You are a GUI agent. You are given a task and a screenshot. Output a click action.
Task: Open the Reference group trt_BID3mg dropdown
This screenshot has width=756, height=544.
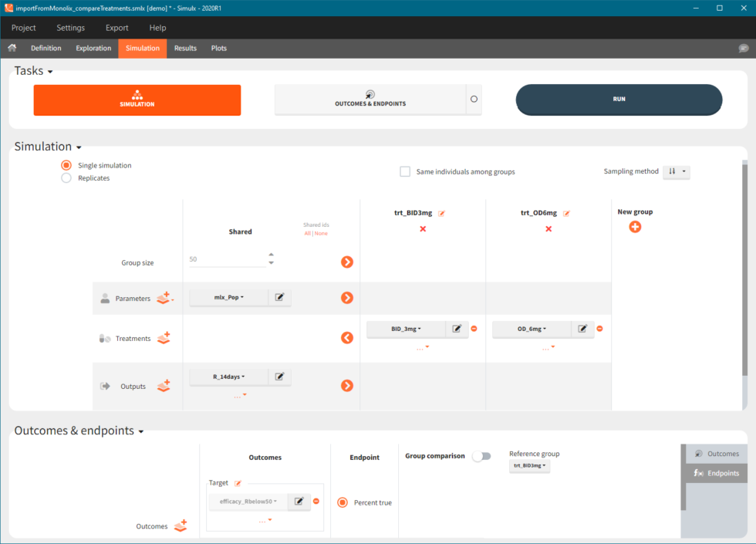tap(529, 466)
